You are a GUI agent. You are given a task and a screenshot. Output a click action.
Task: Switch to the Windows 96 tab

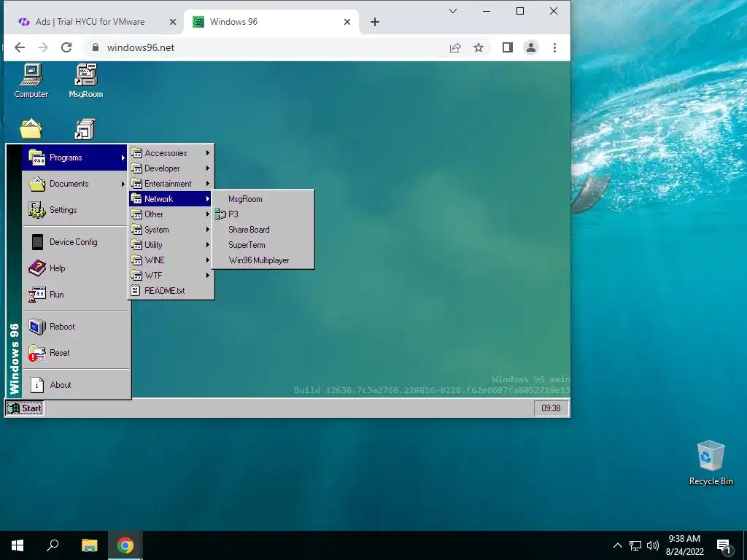pos(271,22)
